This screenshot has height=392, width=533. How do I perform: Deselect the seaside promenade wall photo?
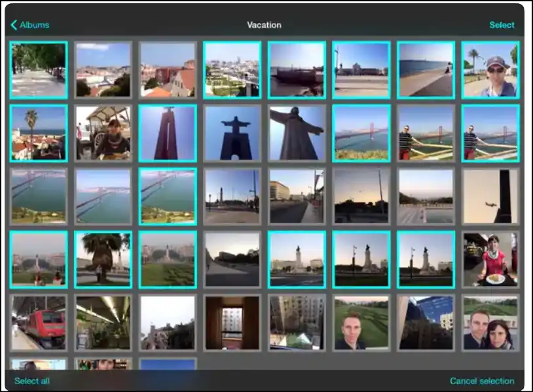(426, 70)
